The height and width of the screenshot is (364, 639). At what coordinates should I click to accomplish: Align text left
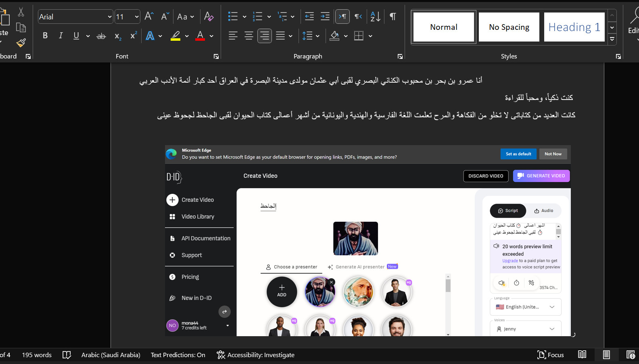point(233,36)
